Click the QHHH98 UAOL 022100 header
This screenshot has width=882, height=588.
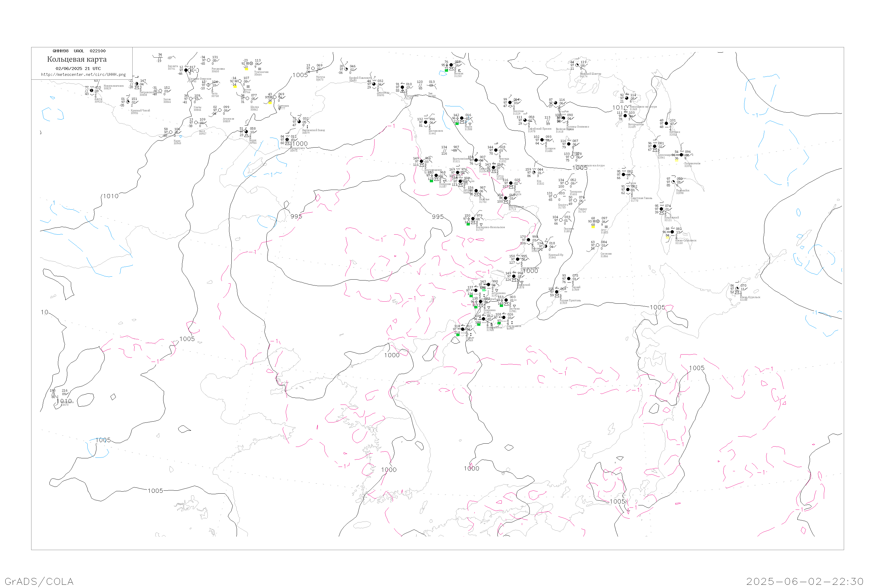(x=79, y=51)
